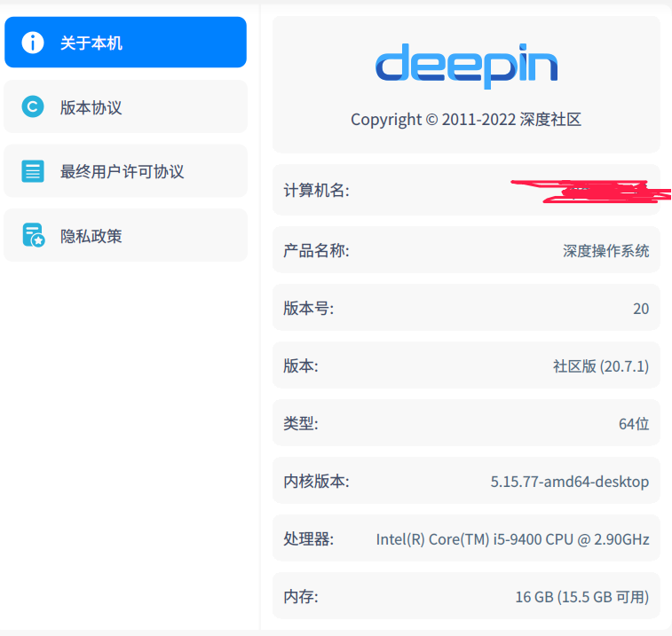Select the 关于本机 info icon
672x636 pixels.
33,43
